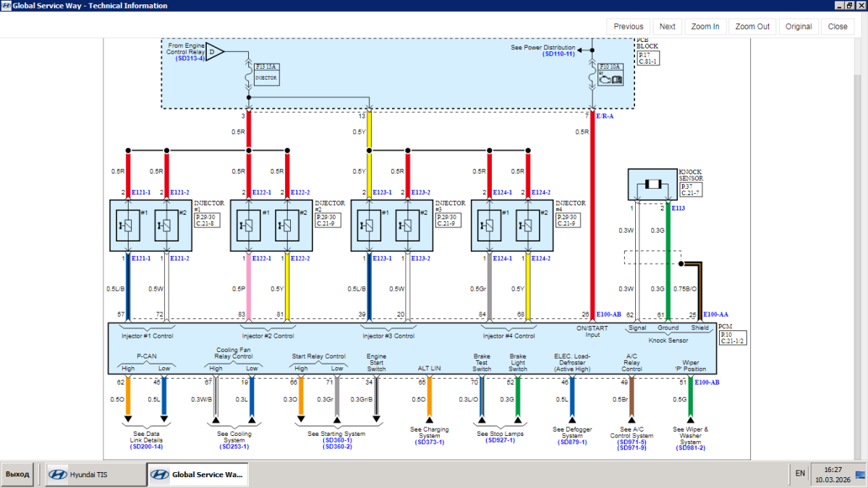Screen dimensions: 868x488
Task: Switch to Hyundai TIS taskbar item
Action: (95, 474)
